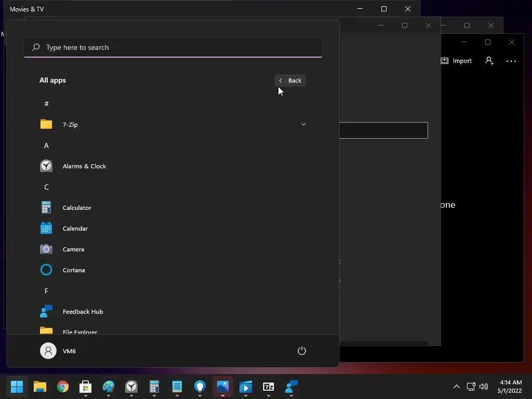Open the Calendar app in list

point(173,229)
